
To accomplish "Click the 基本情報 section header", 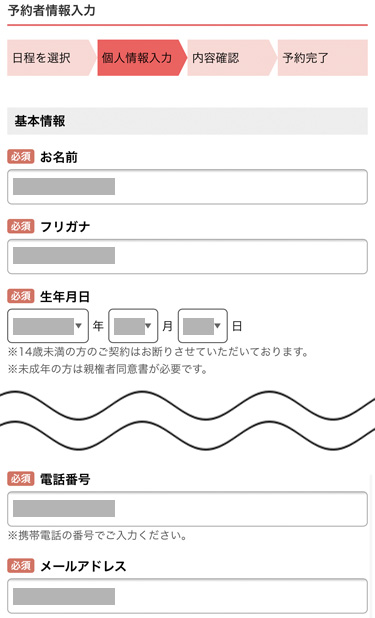I will click(187, 121).
